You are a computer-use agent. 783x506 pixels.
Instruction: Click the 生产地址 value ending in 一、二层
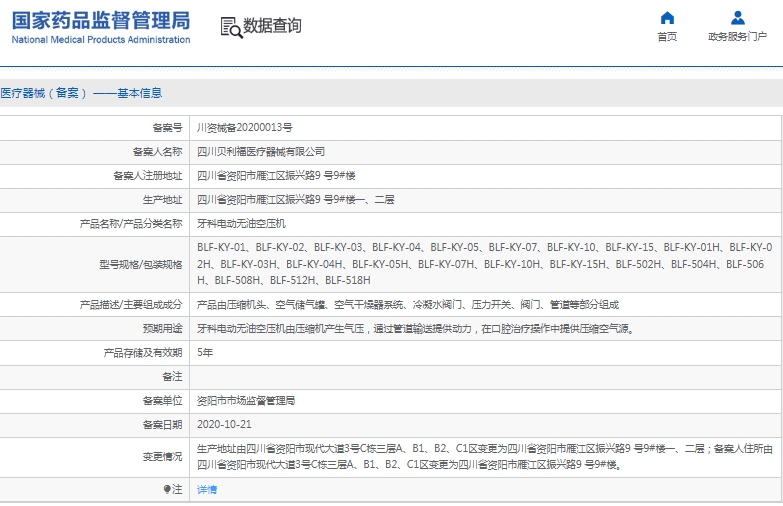[x=296, y=199]
